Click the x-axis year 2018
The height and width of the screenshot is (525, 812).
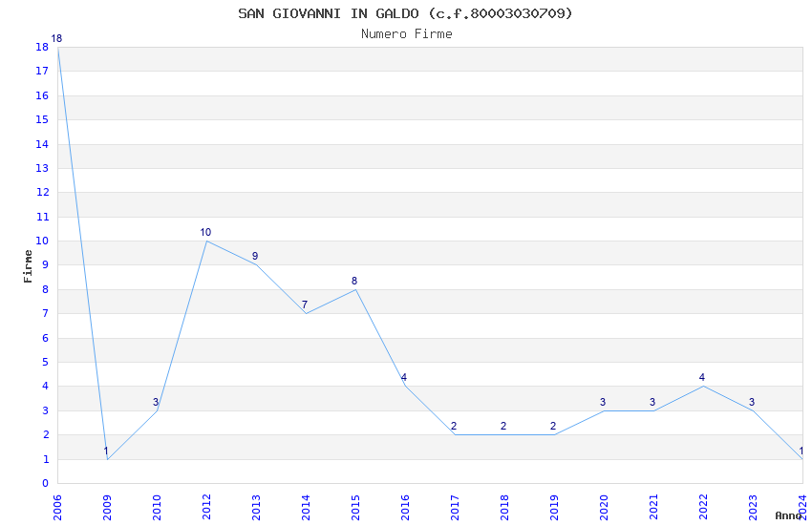pos(505,507)
